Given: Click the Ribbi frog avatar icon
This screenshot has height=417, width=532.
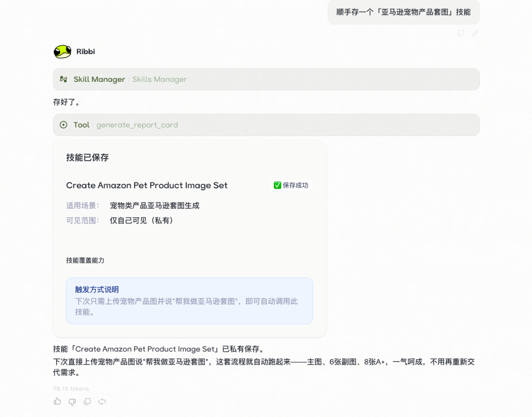Looking at the screenshot, I should [61, 51].
